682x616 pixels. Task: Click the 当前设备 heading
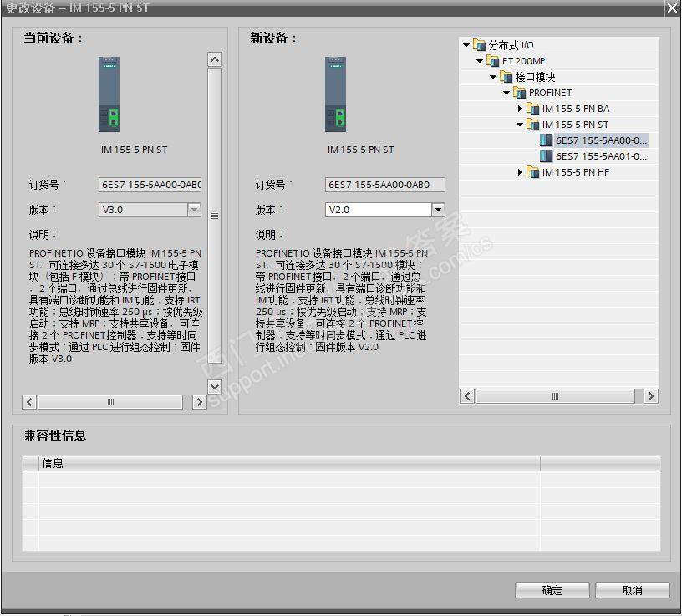[x=53, y=38]
